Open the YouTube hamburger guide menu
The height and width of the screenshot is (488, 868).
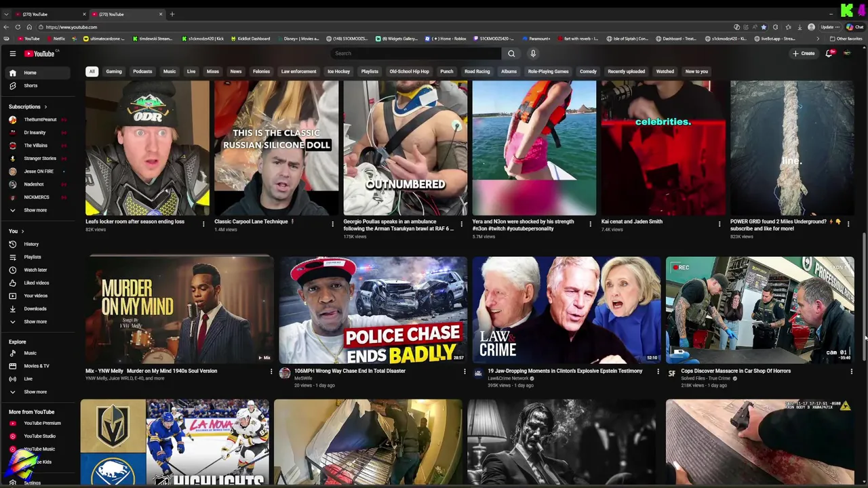click(x=12, y=54)
